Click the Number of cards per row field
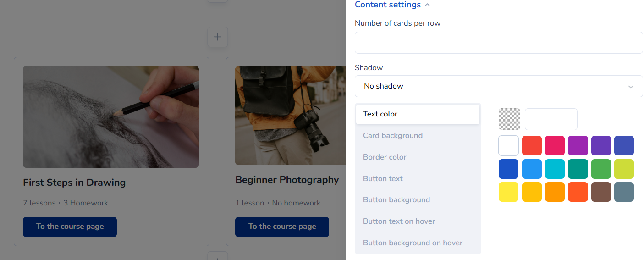644x260 pixels. pyautogui.click(x=499, y=43)
